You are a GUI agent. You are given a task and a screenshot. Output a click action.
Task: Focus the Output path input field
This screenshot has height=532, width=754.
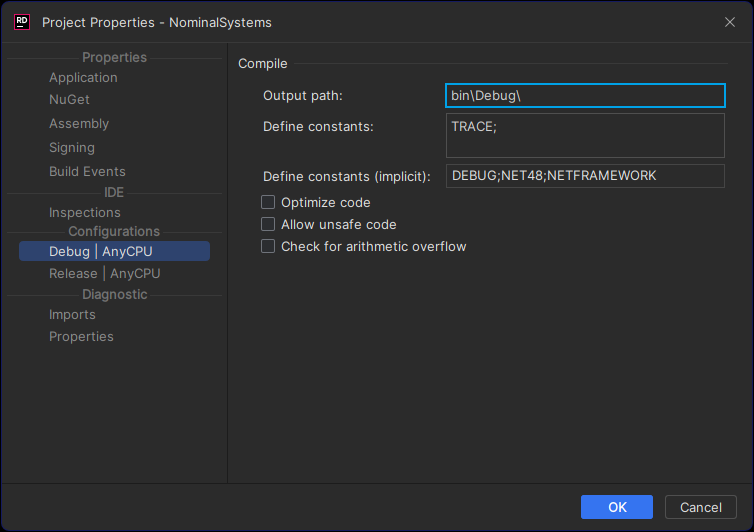585,95
